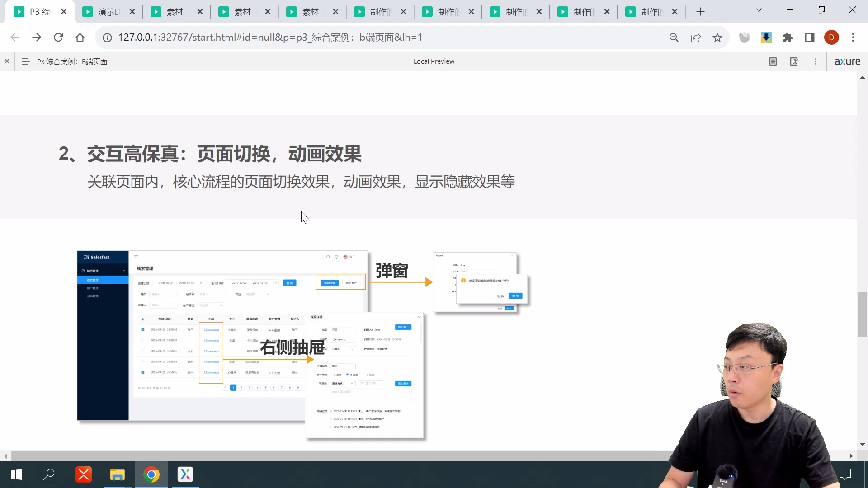Click the search icon in the Salesfast header
The width and height of the screenshot is (868, 488).
pos(328,257)
